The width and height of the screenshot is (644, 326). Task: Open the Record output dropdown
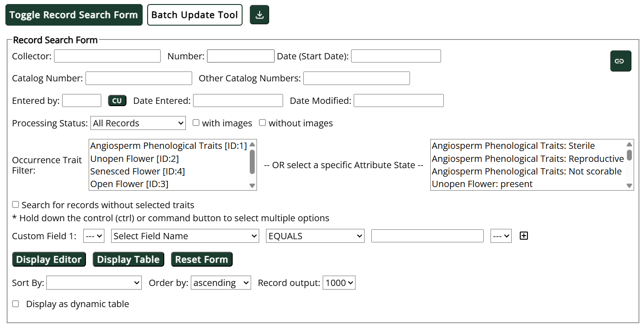tap(339, 283)
